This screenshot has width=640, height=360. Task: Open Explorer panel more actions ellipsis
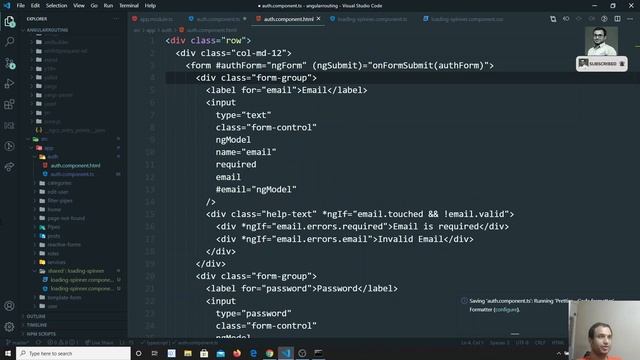[117, 19]
